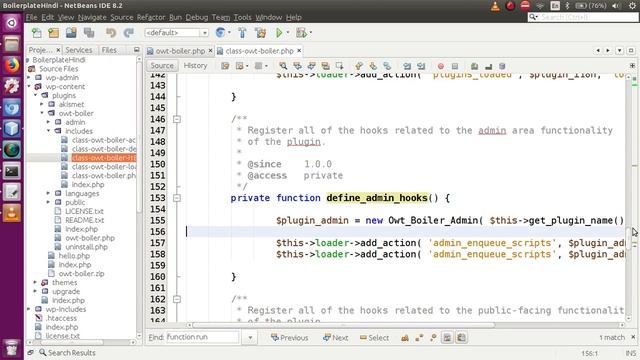Switch to History view
The height and width of the screenshot is (360, 640).
coord(195,65)
